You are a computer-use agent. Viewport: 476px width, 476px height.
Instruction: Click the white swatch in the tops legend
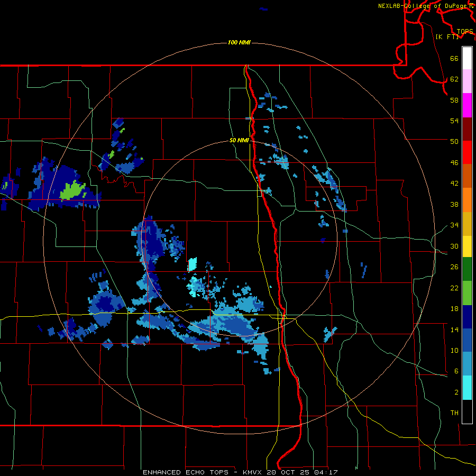point(467,58)
